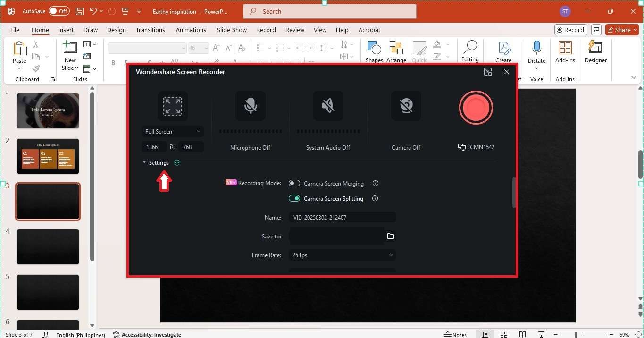Open the Frame Rate 25 fps dropdown

click(342, 255)
